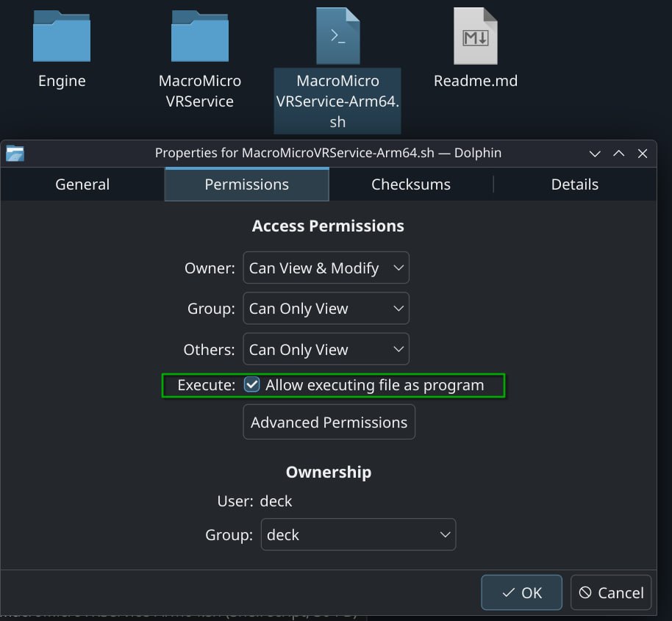This screenshot has width=672, height=621.
Task: Click the 'MacroMicroVRService-Arm64.sh' file name label
Action: click(x=337, y=101)
